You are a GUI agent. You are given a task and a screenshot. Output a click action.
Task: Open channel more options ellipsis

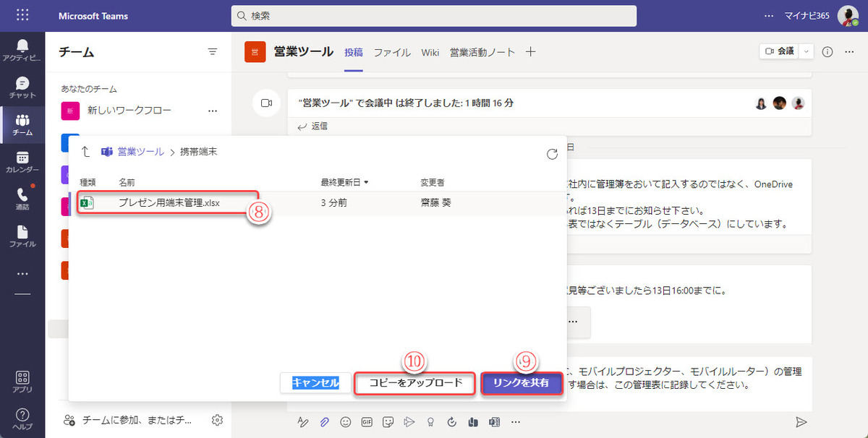click(x=850, y=51)
